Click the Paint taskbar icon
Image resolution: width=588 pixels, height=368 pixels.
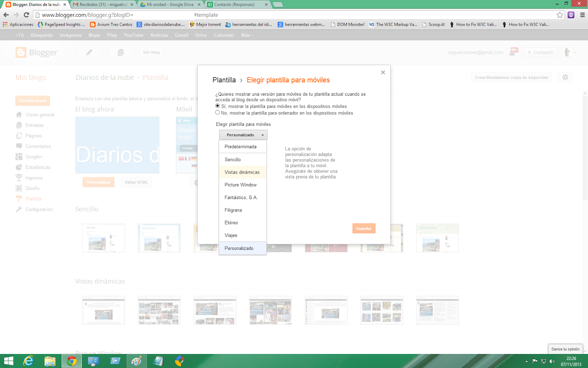click(x=137, y=361)
